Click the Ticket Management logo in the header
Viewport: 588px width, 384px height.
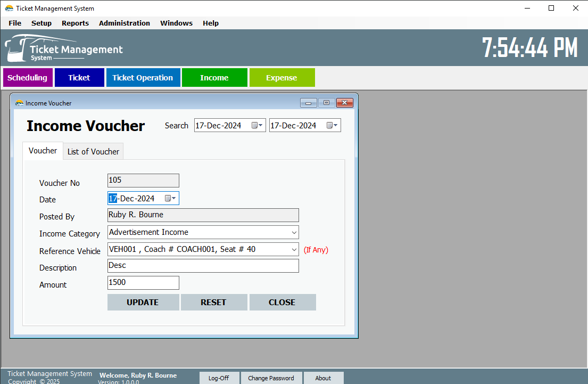[63, 48]
